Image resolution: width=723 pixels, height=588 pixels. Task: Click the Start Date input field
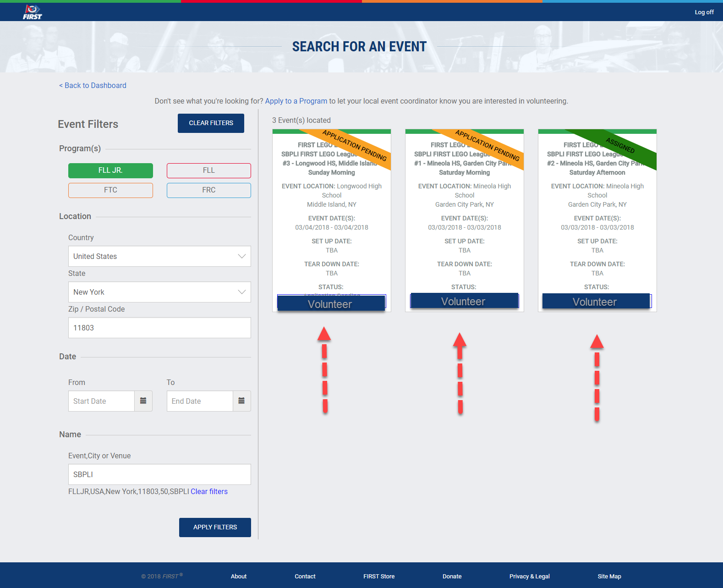click(x=101, y=401)
